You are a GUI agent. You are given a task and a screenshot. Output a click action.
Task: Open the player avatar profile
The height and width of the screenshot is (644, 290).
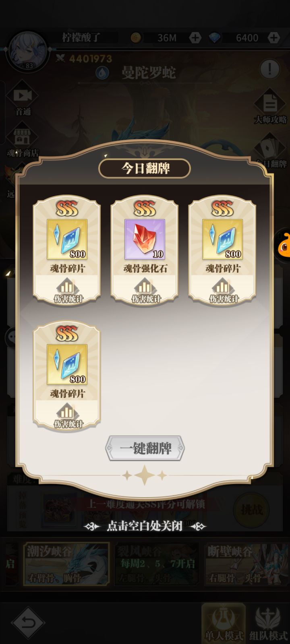27,51
